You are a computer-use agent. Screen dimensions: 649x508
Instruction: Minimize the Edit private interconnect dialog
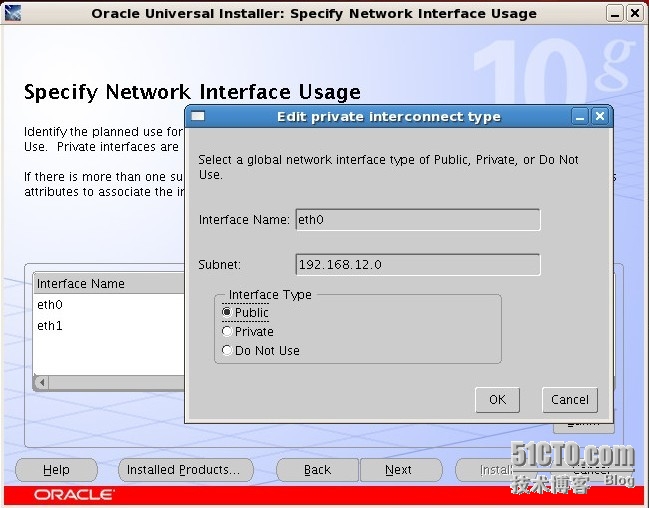pyautogui.click(x=580, y=117)
